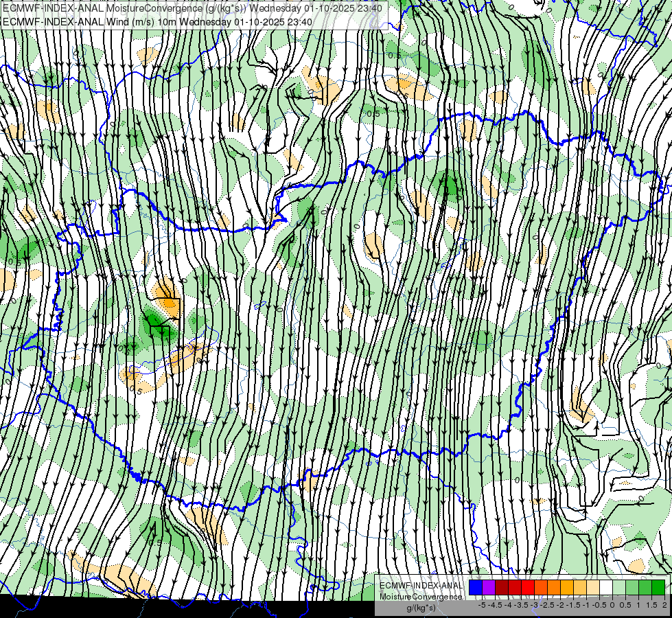Pick the bright red swatch between -3.5 and -3
The height and width of the screenshot is (618, 672).
[528, 587]
